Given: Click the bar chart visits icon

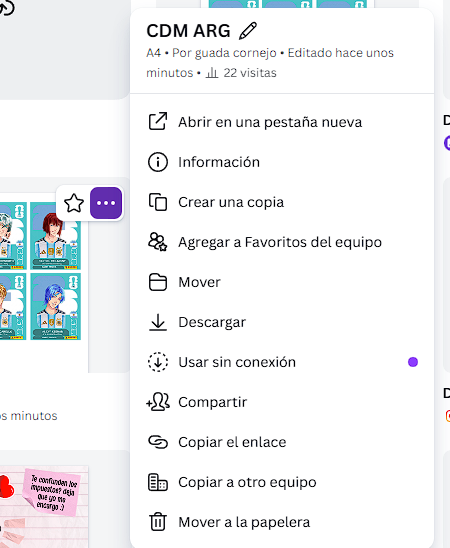Looking at the screenshot, I should [212, 73].
